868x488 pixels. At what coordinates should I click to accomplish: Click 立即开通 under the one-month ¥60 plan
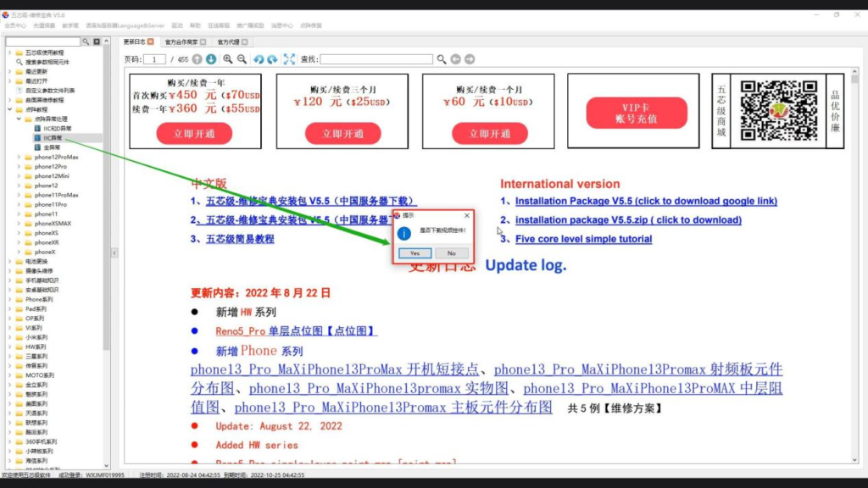[490, 134]
